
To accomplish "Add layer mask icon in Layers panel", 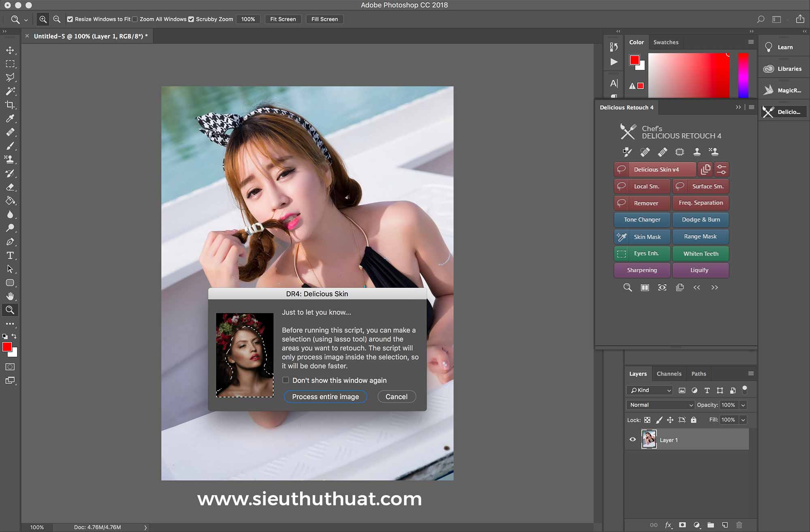I will coord(682,525).
